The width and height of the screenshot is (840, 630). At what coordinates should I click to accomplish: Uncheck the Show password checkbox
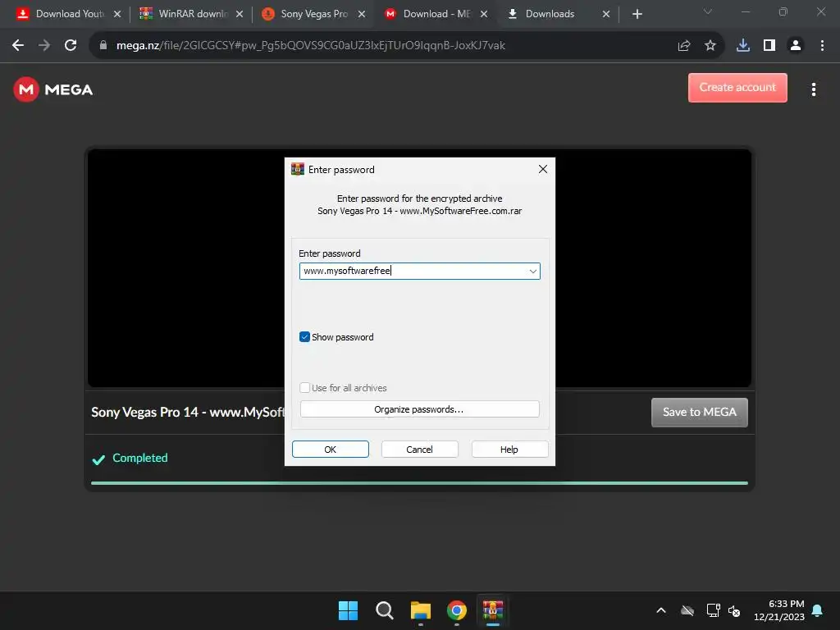(304, 337)
